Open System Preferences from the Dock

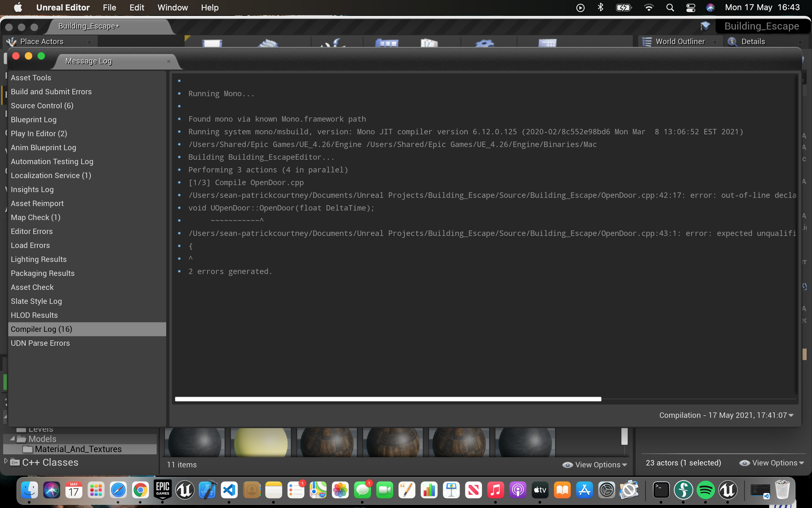607,490
